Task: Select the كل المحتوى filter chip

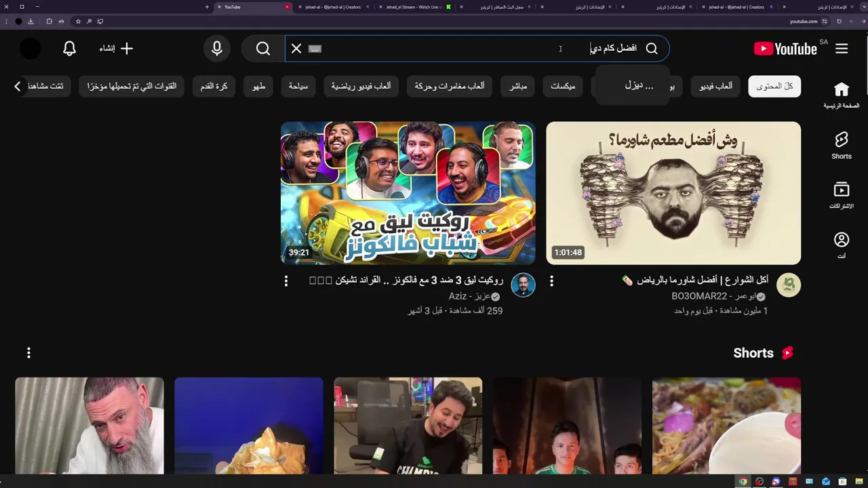Action: click(774, 87)
